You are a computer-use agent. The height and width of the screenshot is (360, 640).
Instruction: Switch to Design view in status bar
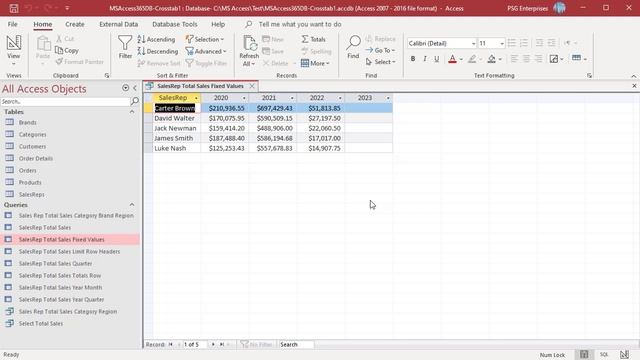624,354
